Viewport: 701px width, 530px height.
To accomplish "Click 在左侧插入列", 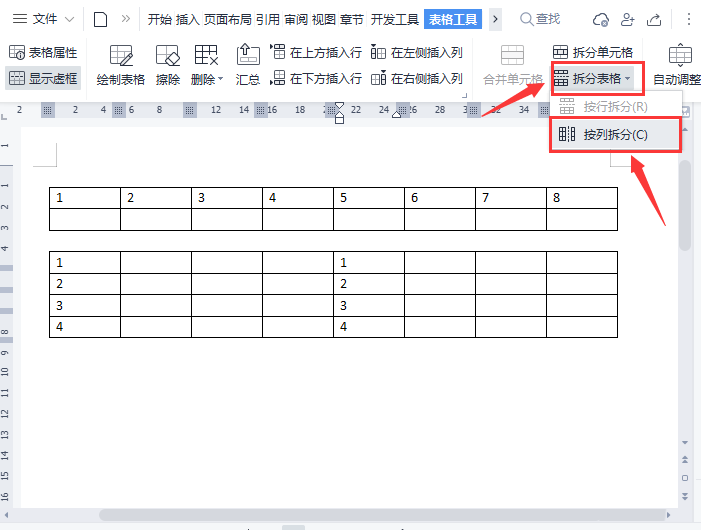I will pos(417,53).
